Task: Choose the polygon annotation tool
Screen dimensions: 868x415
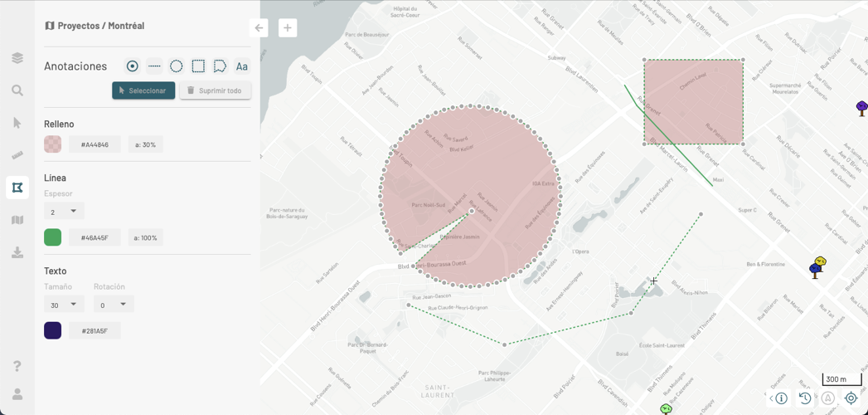Action: (x=220, y=66)
